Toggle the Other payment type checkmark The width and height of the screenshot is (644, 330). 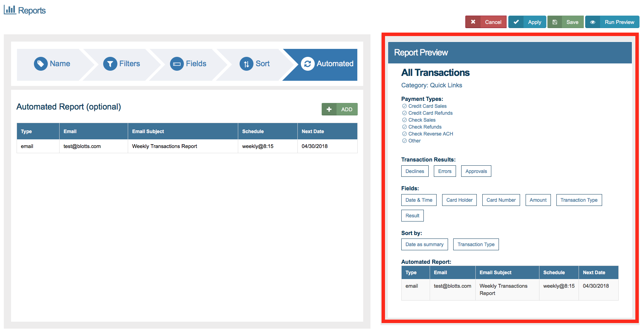tap(404, 141)
